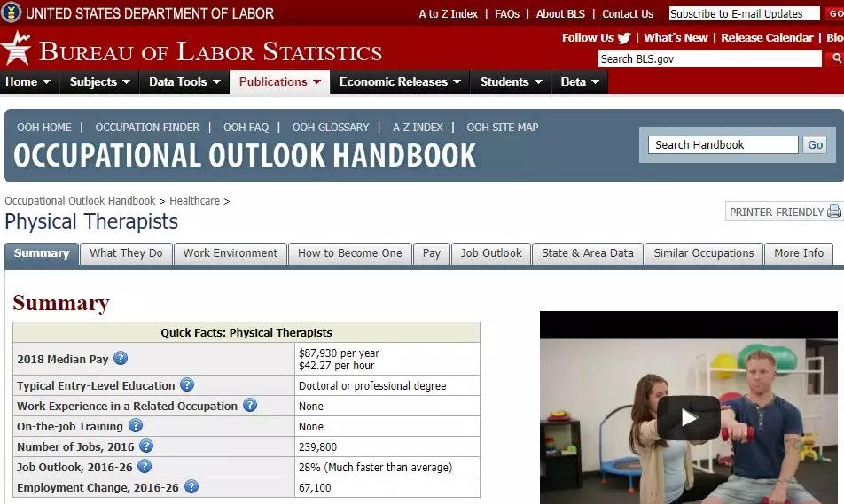Image resolution: width=844 pixels, height=504 pixels.
Task: Switch to the State & Area Data tab
Action: point(587,253)
